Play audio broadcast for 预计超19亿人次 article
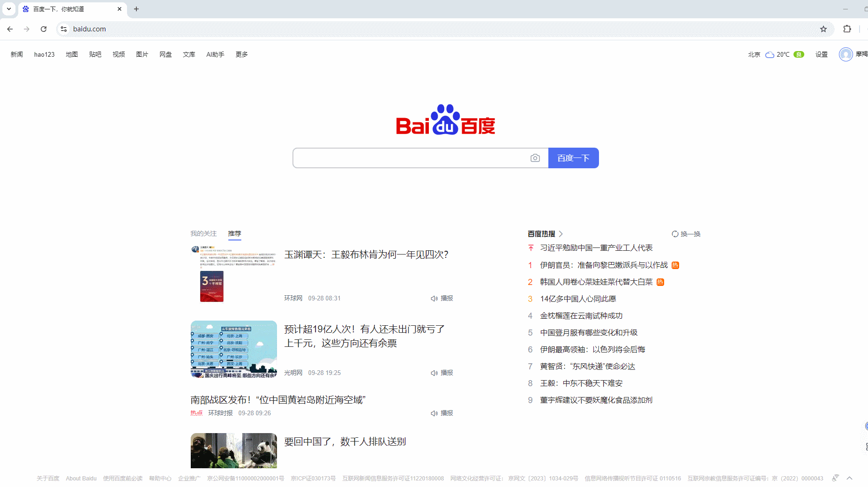868x487 pixels. point(442,373)
